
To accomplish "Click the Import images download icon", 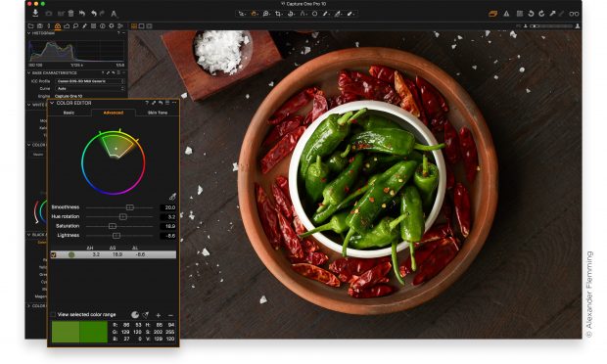I will pos(35,13).
